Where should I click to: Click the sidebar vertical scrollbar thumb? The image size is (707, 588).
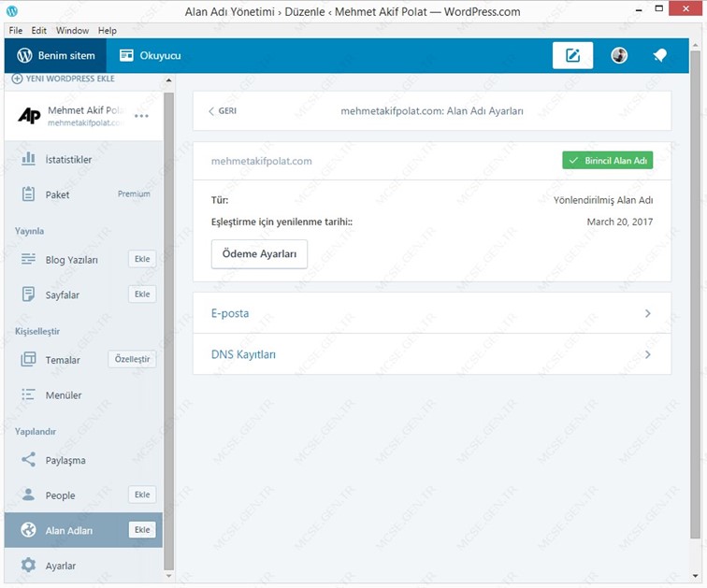(x=168, y=331)
